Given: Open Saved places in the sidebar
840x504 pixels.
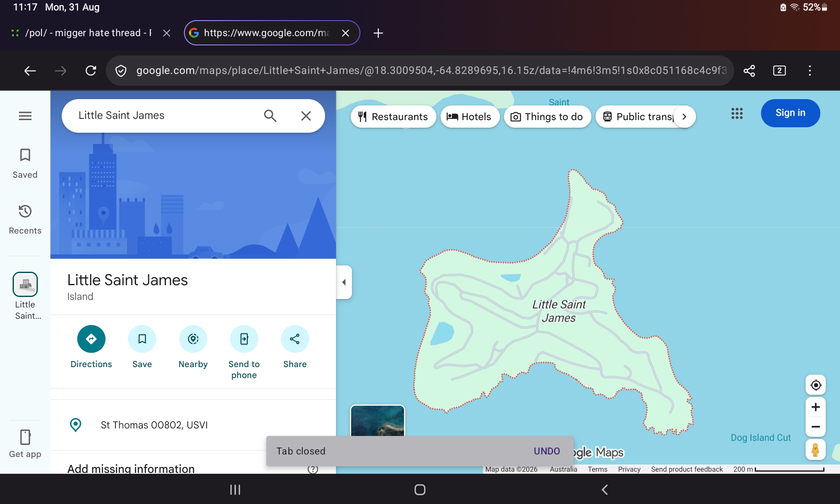Looking at the screenshot, I should point(25,163).
